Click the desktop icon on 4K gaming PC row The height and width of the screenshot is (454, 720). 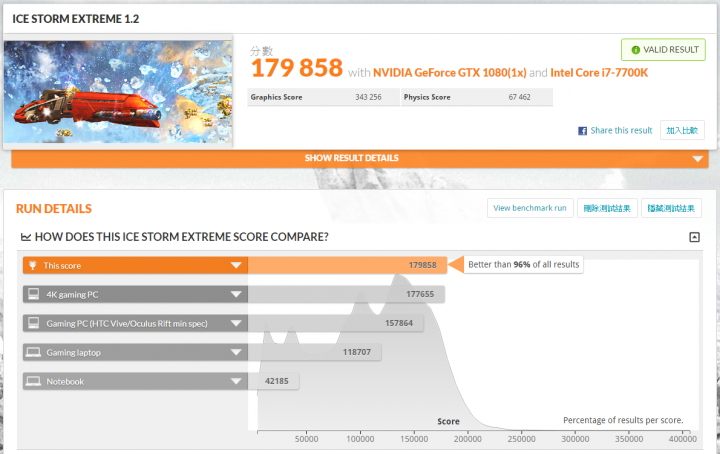pos(34,294)
